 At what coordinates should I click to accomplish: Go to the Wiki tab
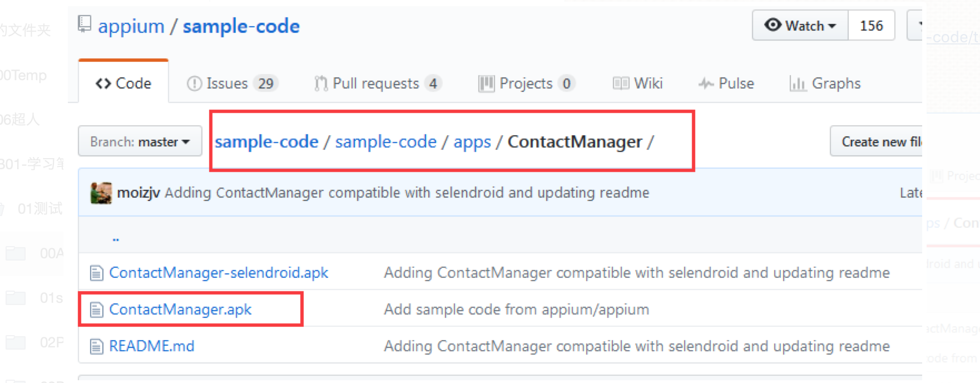click(x=638, y=84)
